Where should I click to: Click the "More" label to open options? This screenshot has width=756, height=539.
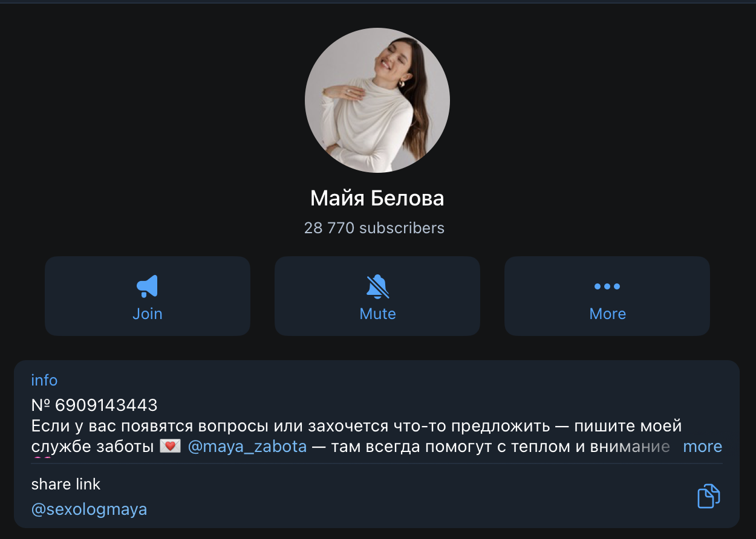pos(607,314)
